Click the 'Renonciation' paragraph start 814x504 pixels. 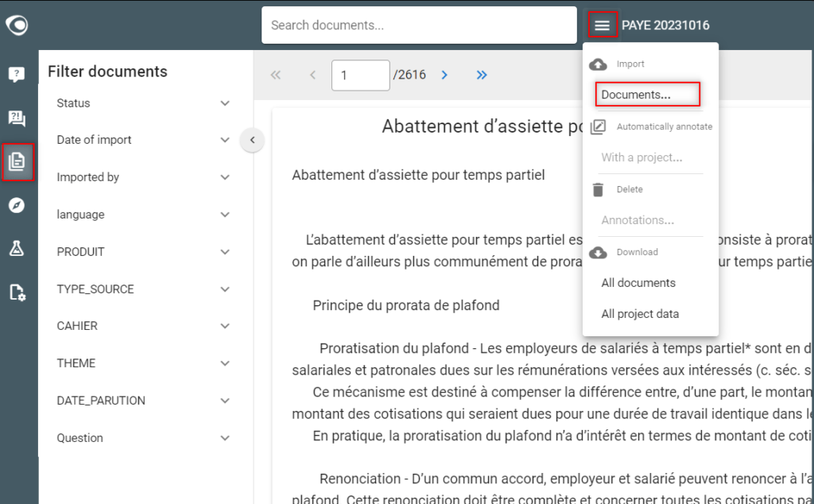click(x=360, y=479)
